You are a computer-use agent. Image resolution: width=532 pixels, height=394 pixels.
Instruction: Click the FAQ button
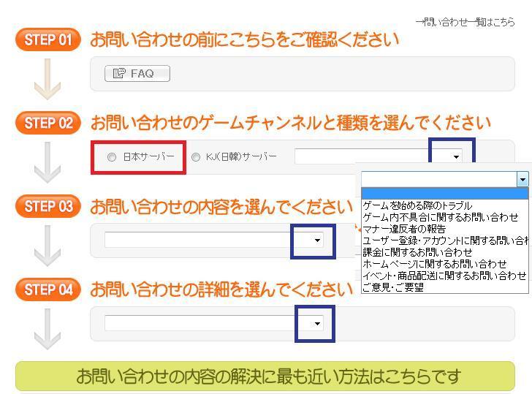coord(137,74)
